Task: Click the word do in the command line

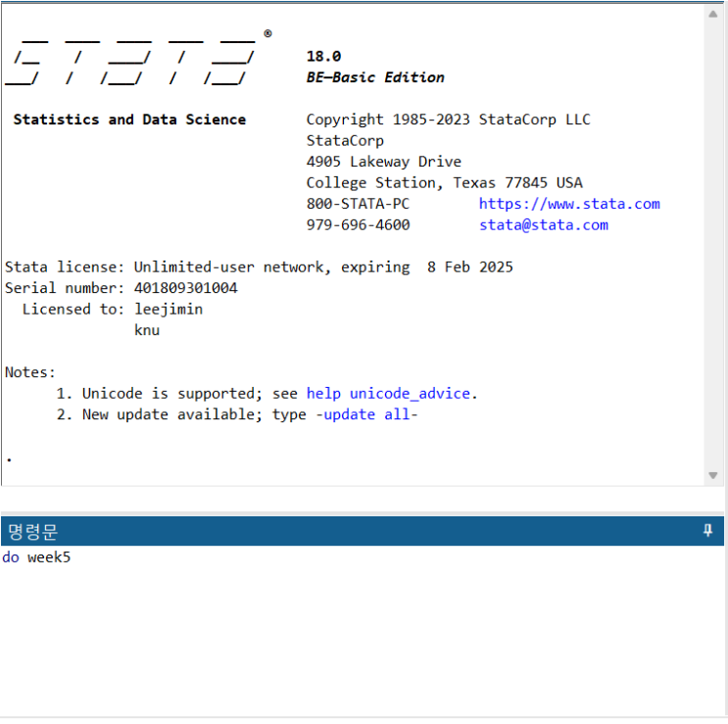Action: (x=11, y=557)
